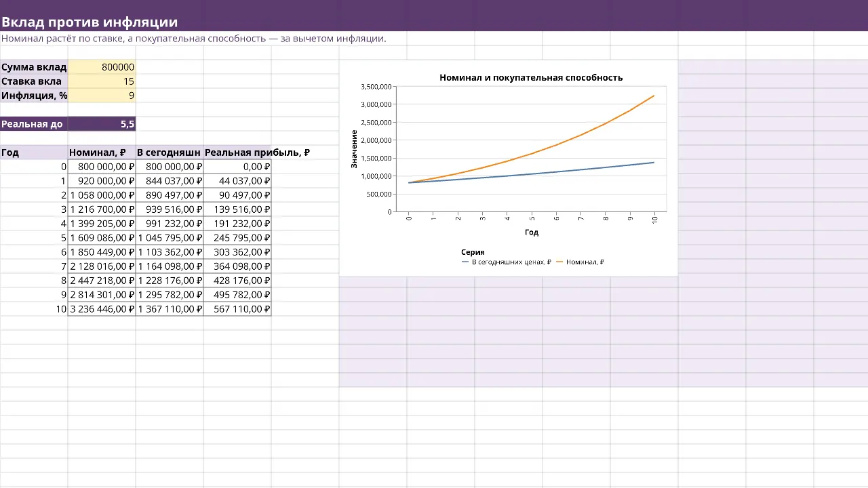The width and height of the screenshot is (868, 488).
Task: Click the subtitle text about номинал растёт
Action: 194,39
